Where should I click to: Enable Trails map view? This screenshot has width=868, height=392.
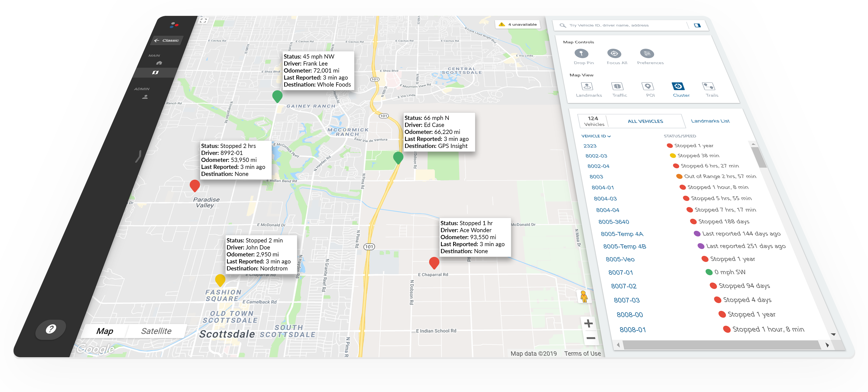coord(708,86)
